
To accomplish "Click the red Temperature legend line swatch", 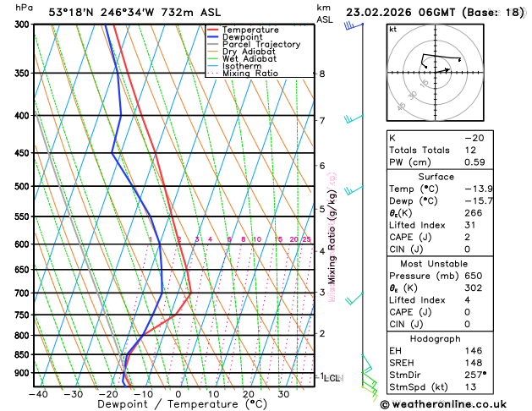I will pos(213,30).
